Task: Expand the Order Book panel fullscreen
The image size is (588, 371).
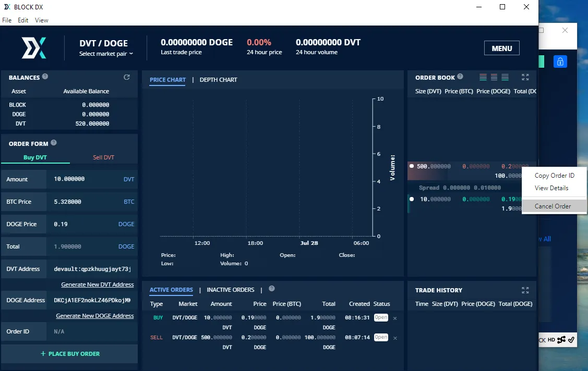Action: tap(525, 77)
